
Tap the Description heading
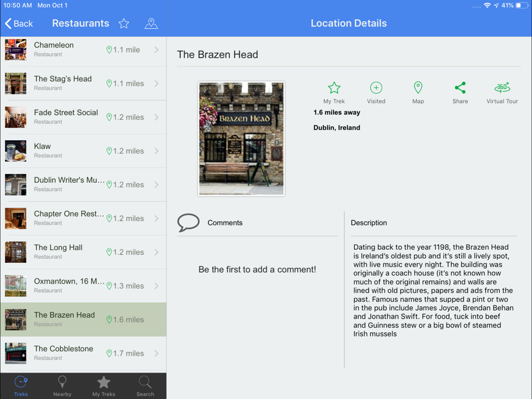[x=369, y=223]
